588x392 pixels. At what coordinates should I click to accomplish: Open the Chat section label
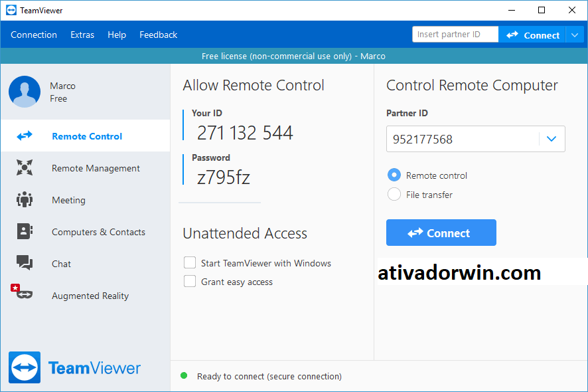click(61, 264)
